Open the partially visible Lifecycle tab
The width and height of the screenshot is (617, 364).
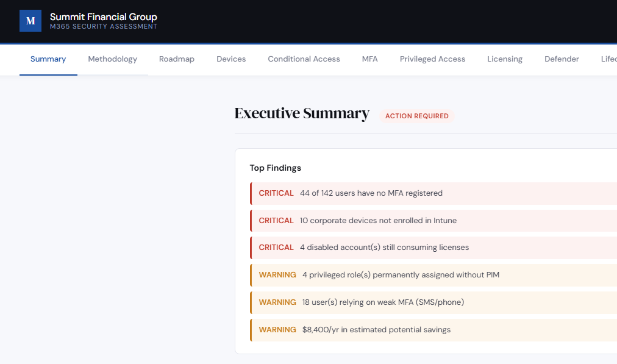coord(608,59)
